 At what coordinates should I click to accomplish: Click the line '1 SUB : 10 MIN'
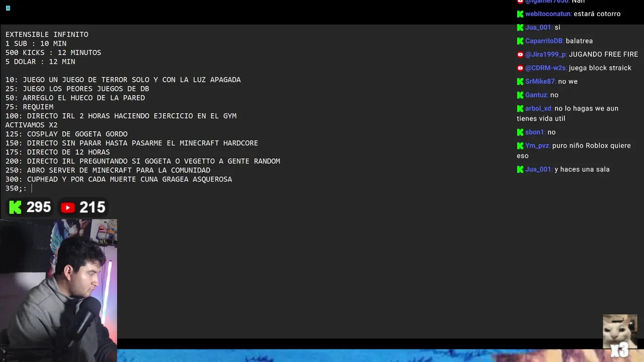click(x=36, y=44)
